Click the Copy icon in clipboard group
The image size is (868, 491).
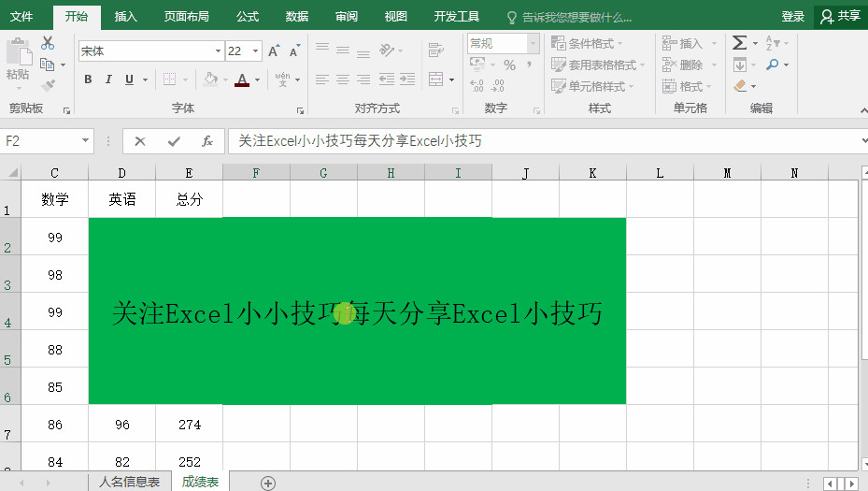pyautogui.click(x=47, y=65)
